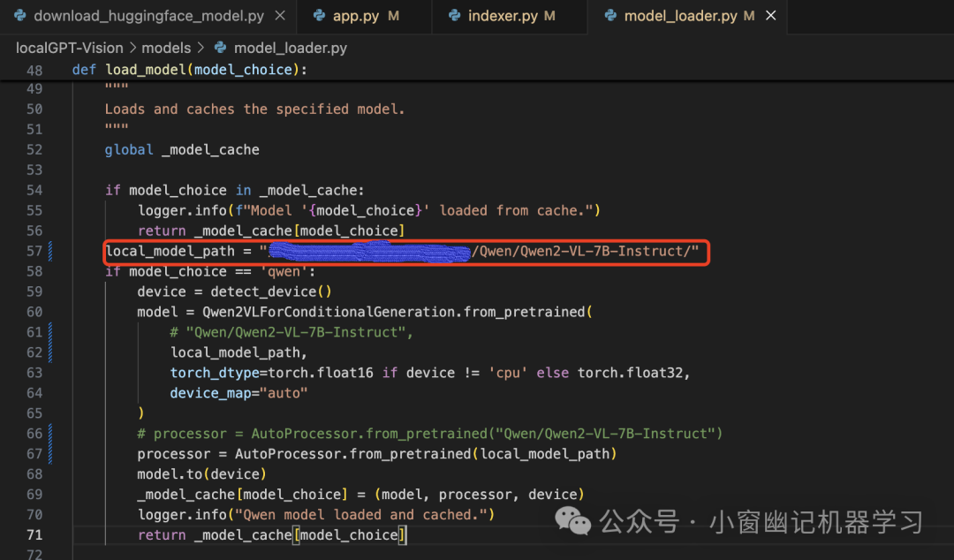Click the final return _model_cache line 71
The height and width of the screenshot is (560, 954).
tap(272, 535)
